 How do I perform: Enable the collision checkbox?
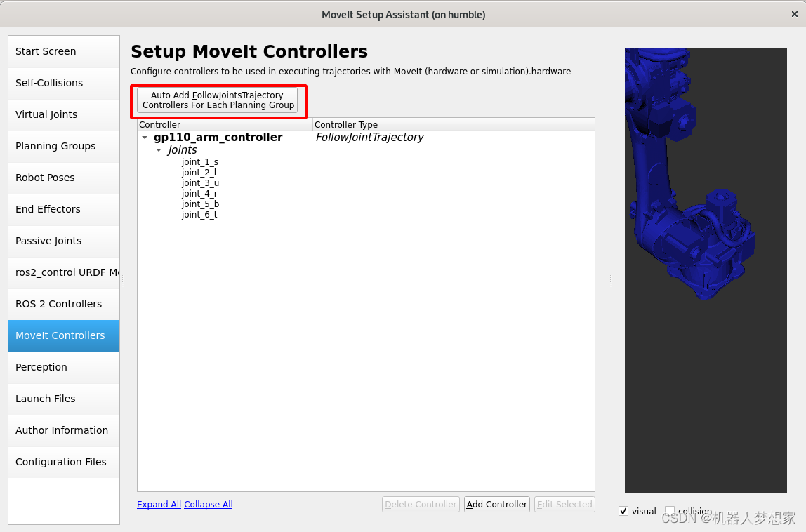tap(669, 511)
